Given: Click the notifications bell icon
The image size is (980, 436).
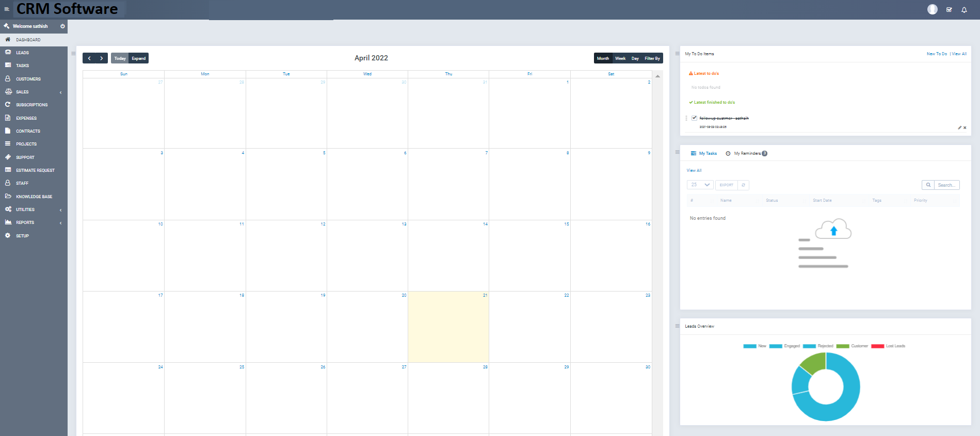Looking at the screenshot, I should coord(964,10).
